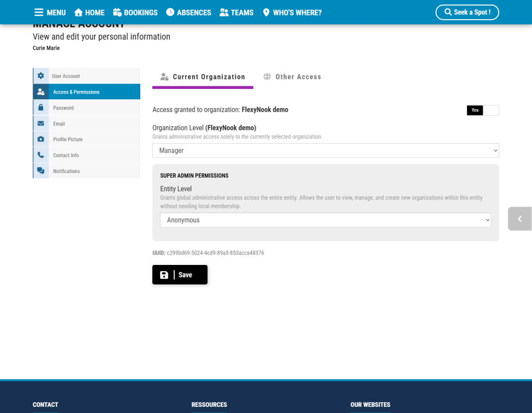
Task: Switch to the Other Access tab
Action: click(x=292, y=77)
